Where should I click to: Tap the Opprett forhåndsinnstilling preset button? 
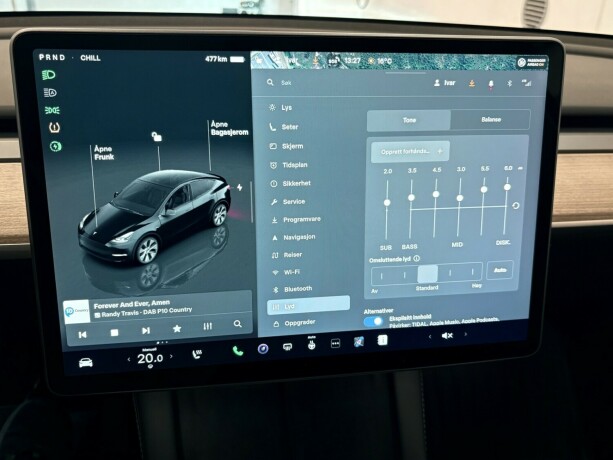point(410,151)
